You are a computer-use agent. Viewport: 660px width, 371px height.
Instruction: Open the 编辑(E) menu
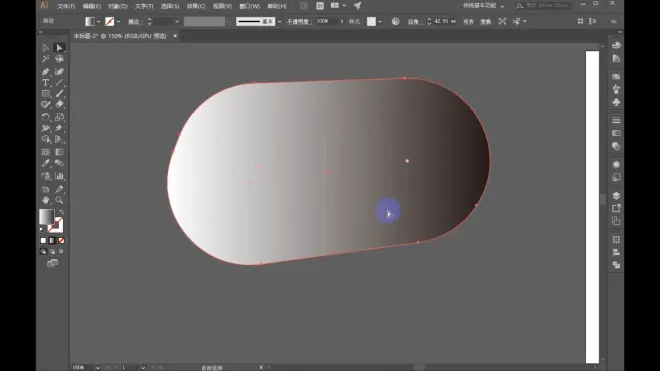point(92,6)
